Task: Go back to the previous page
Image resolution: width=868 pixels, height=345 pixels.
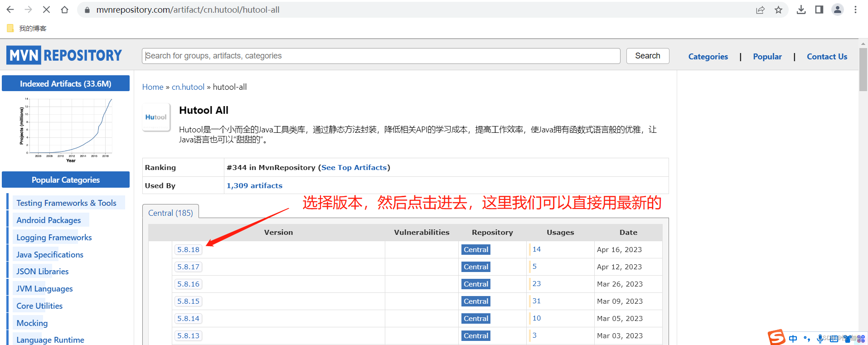Action: [10, 10]
